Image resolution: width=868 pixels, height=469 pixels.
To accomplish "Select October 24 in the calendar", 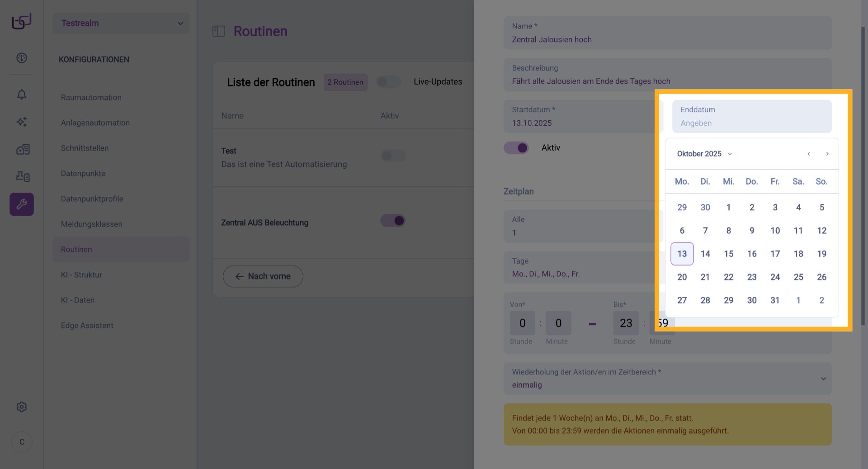I will click(775, 277).
